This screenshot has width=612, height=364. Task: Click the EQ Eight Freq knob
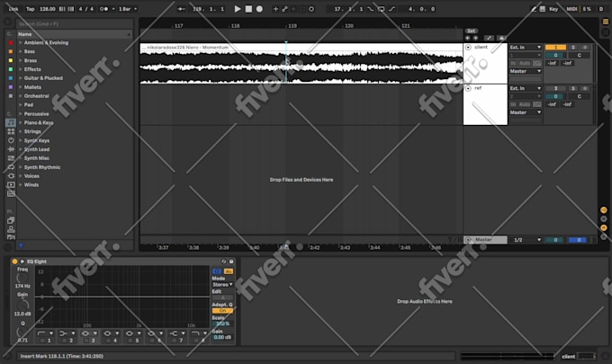click(22, 278)
